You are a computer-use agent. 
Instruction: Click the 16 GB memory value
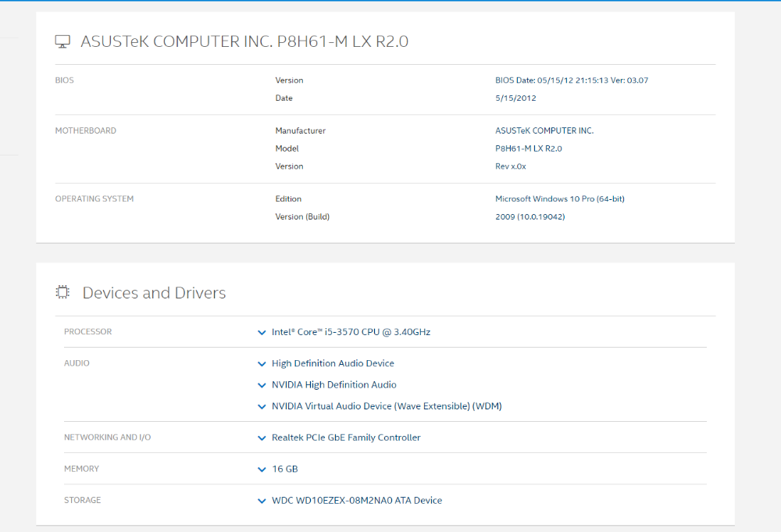coord(285,469)
